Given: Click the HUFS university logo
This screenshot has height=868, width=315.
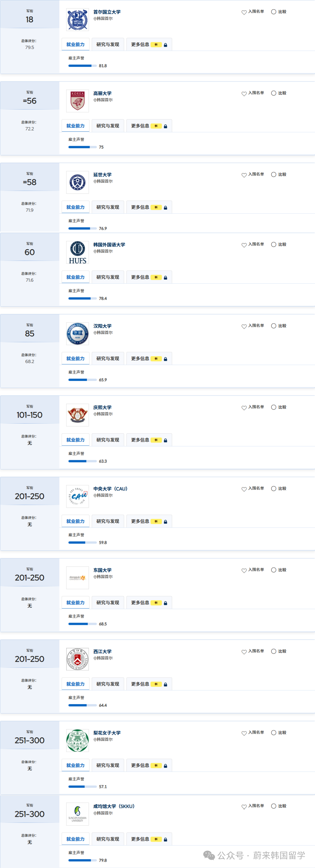Looking at the screenshot, I should [77, 252].
